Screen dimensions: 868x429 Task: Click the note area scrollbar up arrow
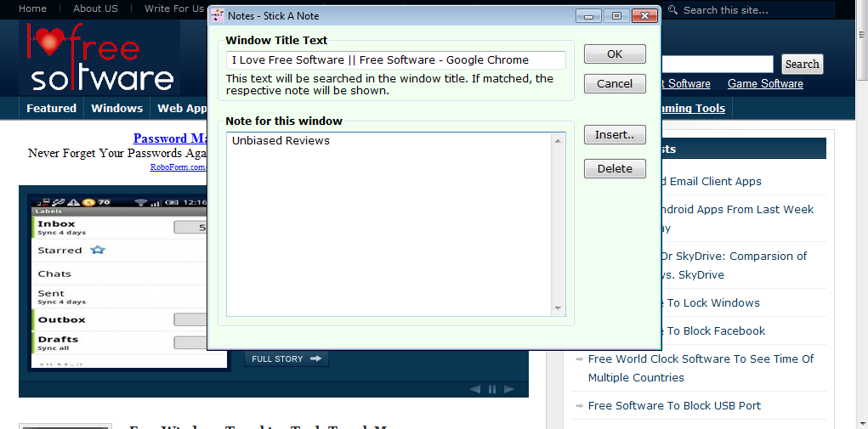pos(558,142)
